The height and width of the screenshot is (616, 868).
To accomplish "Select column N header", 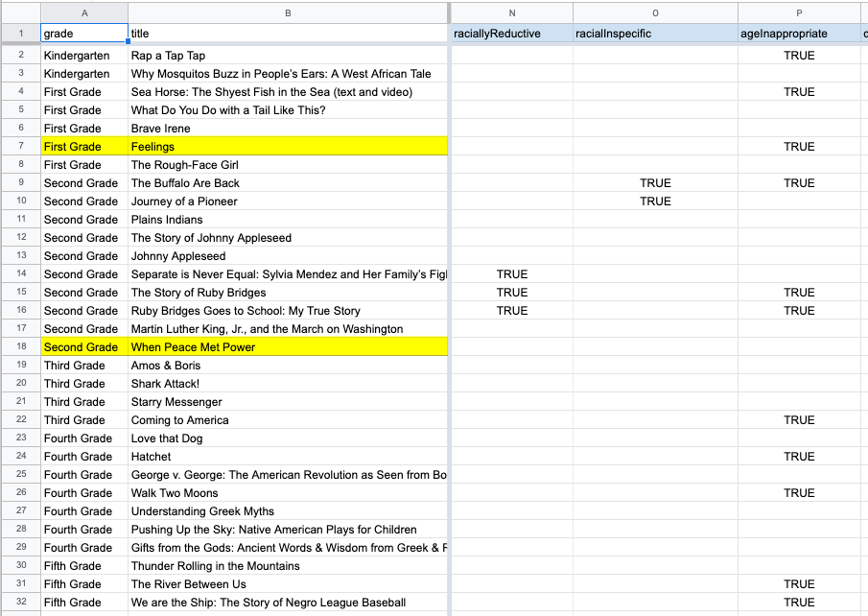I will (512, 12).
